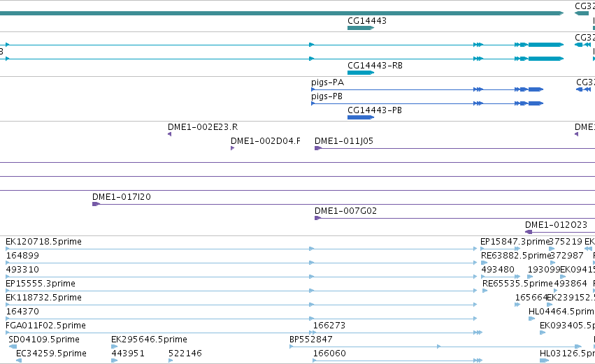The height and width of the screenshot is (364, 595).
Task: Click the DME1-012O23 label
Action: pos(556,225)
